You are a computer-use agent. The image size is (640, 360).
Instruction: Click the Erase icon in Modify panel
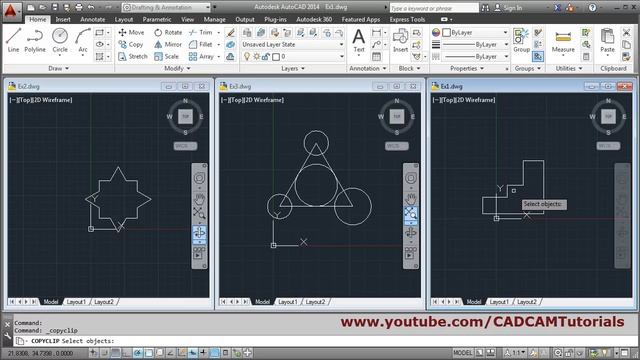(231, 32)
